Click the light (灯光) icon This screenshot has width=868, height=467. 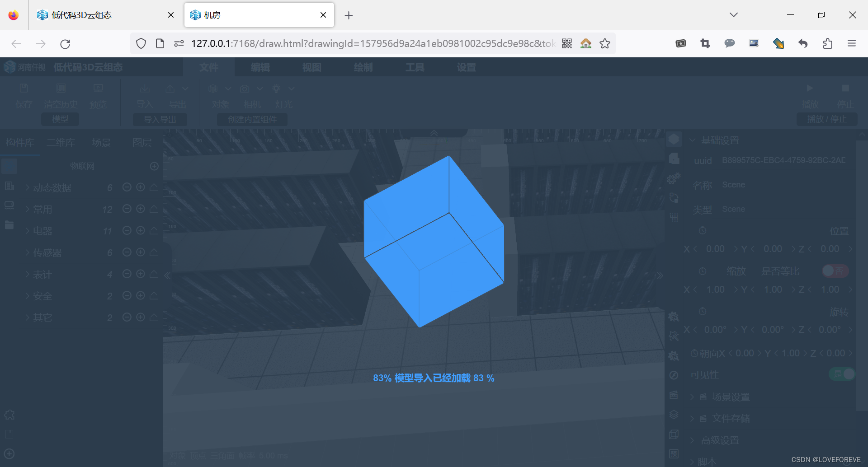click(x=276, y=89)
